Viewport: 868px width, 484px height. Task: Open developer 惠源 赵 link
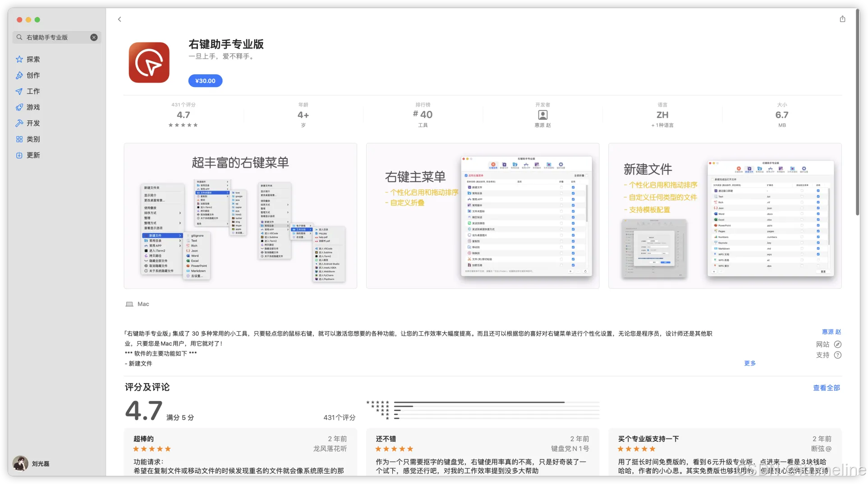831,332
